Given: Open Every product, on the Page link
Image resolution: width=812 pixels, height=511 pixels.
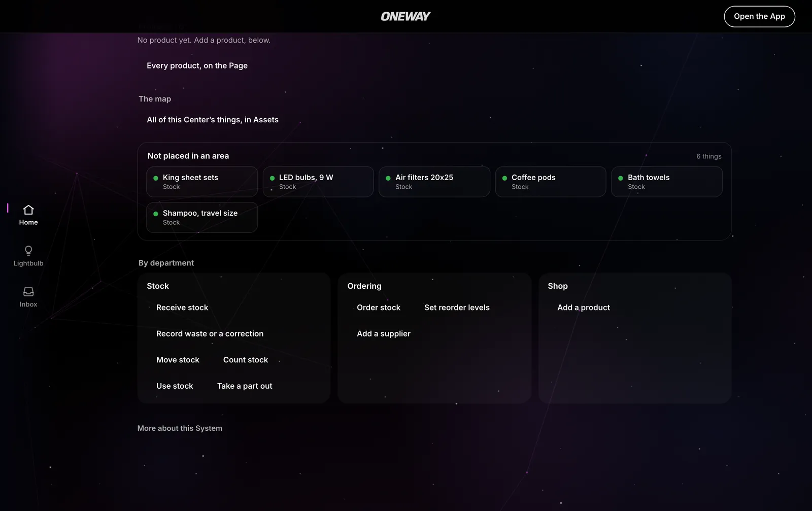Looking at the screenshot, I should (x=197, y=65).
